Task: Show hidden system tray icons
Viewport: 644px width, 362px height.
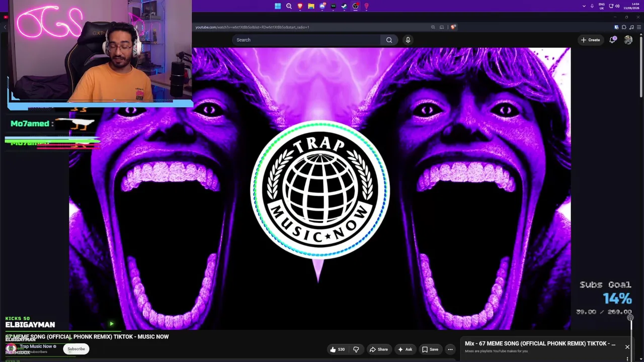Action: point(584,6)
